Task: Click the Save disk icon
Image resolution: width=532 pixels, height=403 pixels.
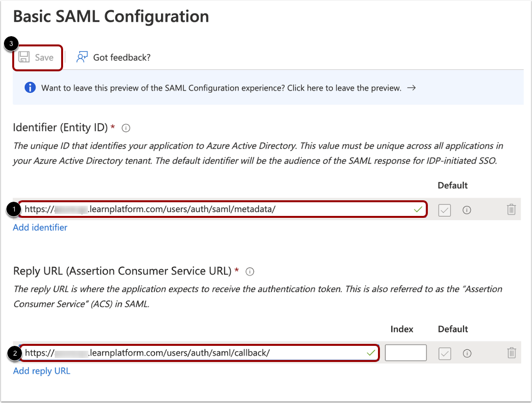Action: (24, 57)
